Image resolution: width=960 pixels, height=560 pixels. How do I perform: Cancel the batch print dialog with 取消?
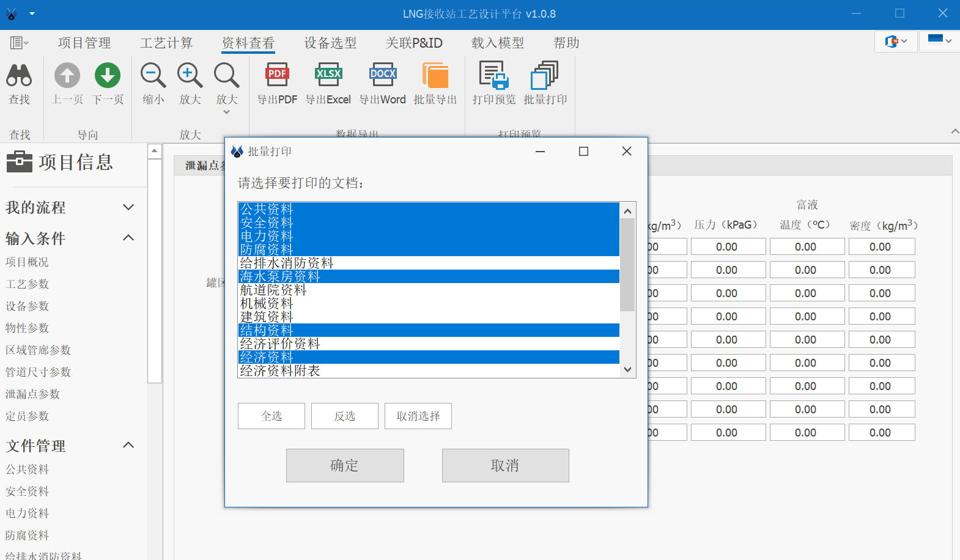pyautogui.click(x=506, y=465)
